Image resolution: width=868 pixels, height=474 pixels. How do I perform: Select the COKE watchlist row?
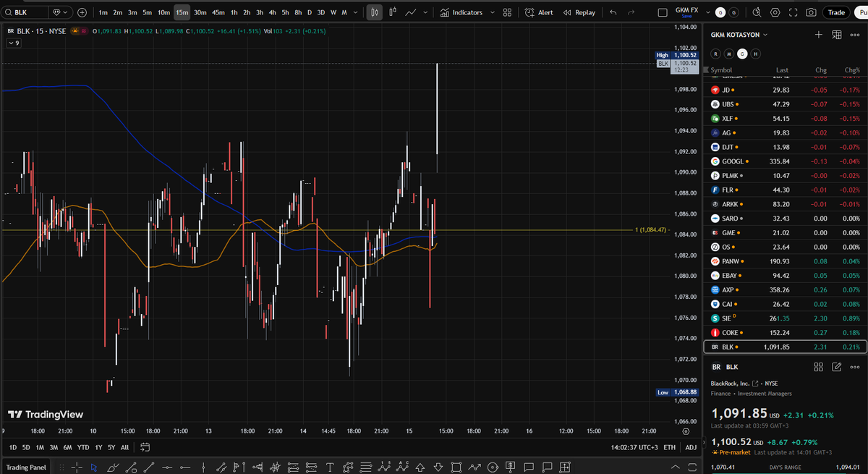[x=786, y=333]
